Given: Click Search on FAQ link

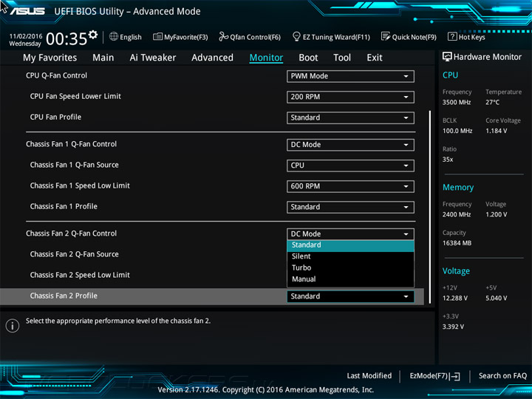Looking at the screenshot, I should (x=503, y=375).
